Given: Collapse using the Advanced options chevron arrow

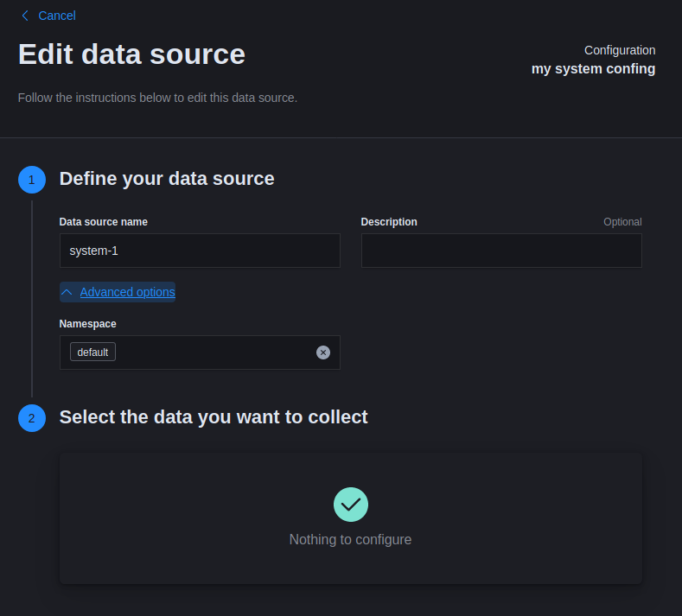Looking at the screenshot, I should [67, 292].
